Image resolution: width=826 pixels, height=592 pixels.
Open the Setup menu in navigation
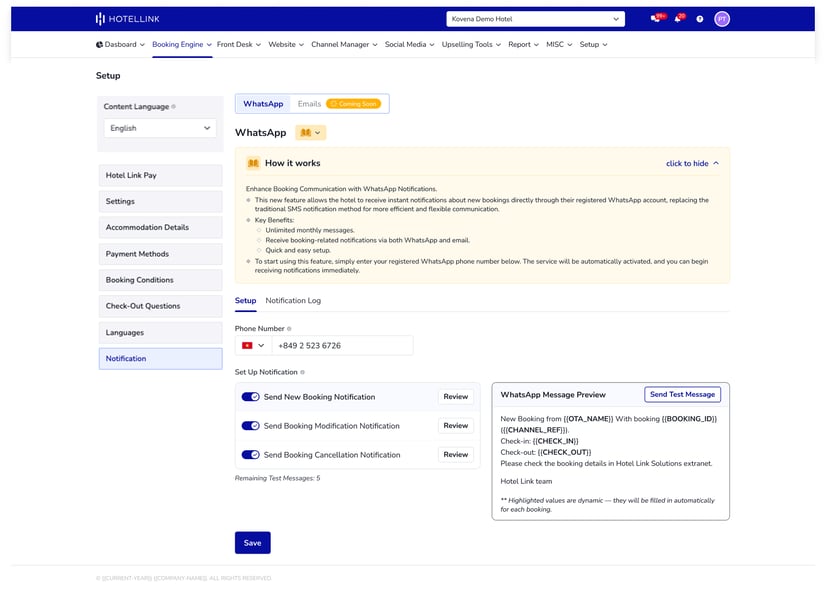point(593,45)
